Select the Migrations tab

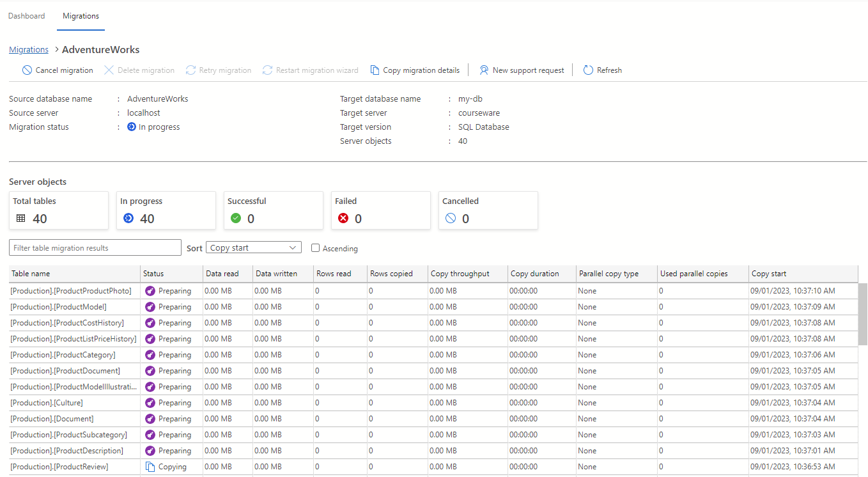point(81,15)
